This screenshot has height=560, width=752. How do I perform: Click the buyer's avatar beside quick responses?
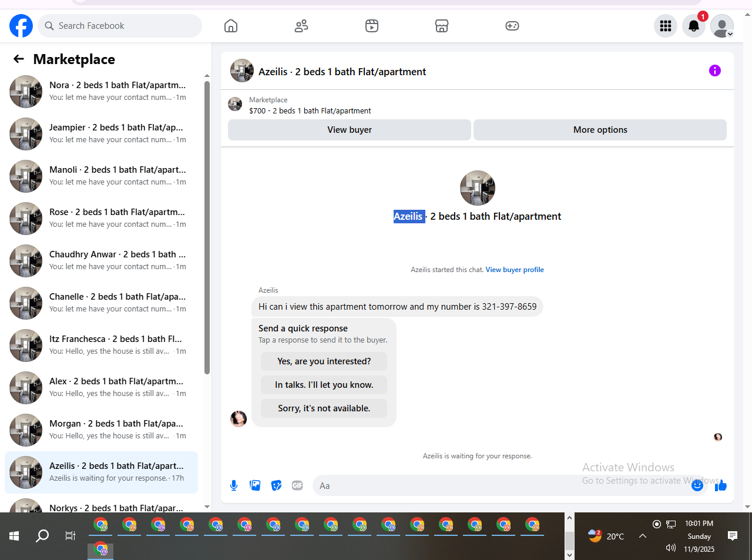(x=239, y=418)
